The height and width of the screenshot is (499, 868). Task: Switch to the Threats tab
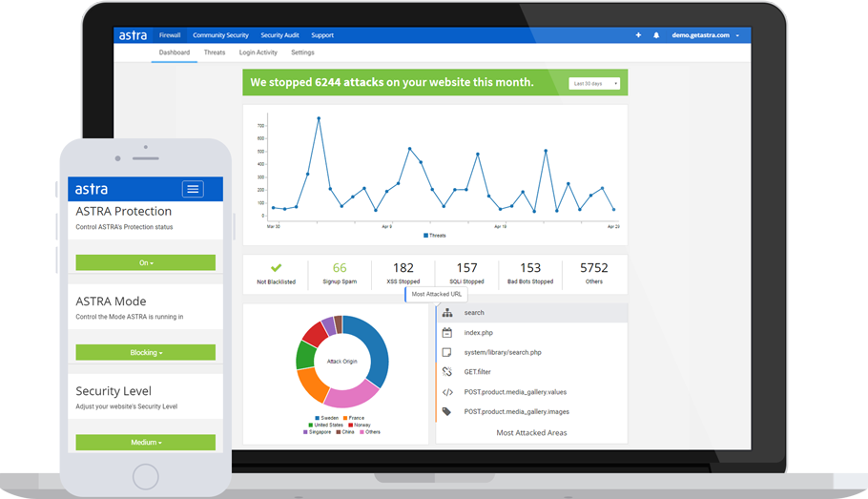coord(215,52)
